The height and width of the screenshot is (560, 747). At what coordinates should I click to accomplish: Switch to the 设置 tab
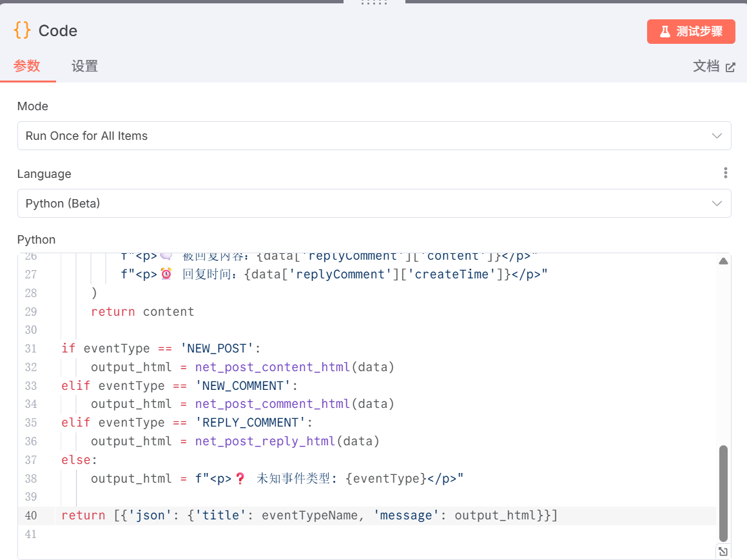click(84, 66)
